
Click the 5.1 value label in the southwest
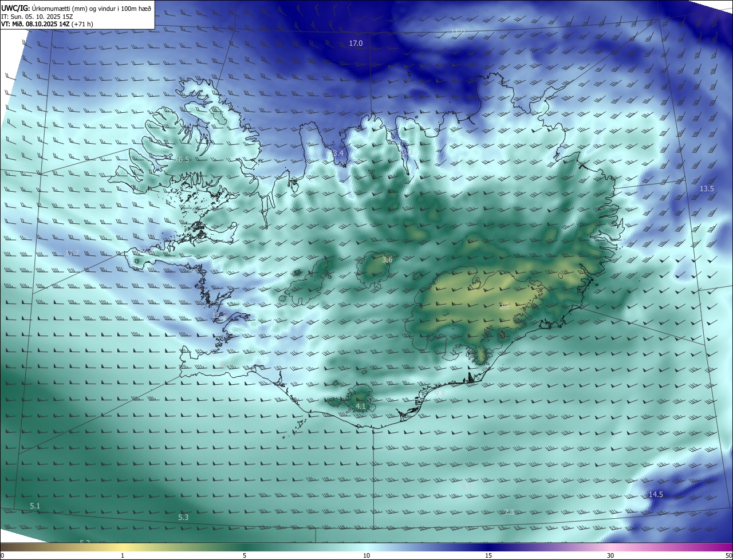point(35,506)
